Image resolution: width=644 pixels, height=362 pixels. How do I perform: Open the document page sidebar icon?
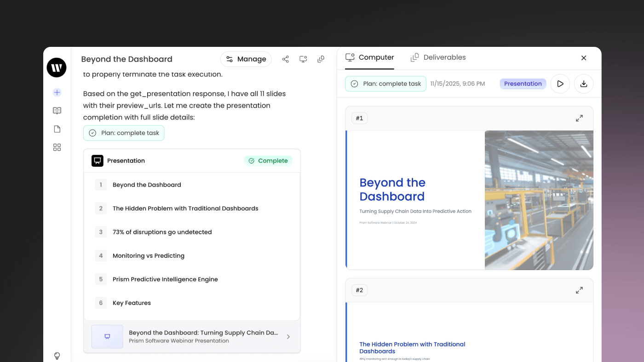pos(57,129)
